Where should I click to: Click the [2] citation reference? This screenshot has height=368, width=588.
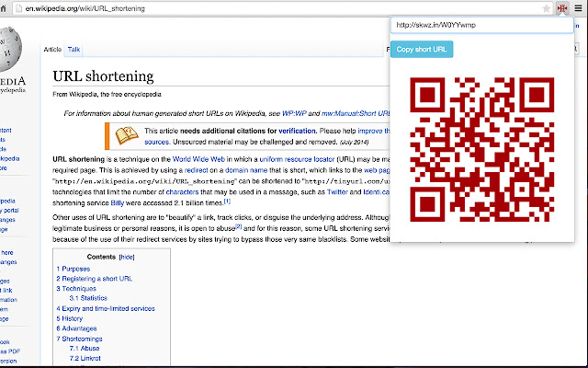(239, 226)
